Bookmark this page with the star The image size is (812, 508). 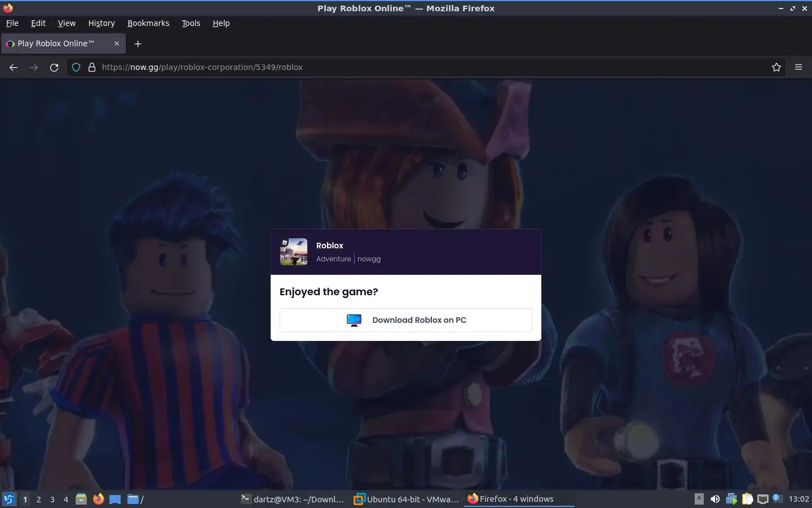(x=776, y=67)
